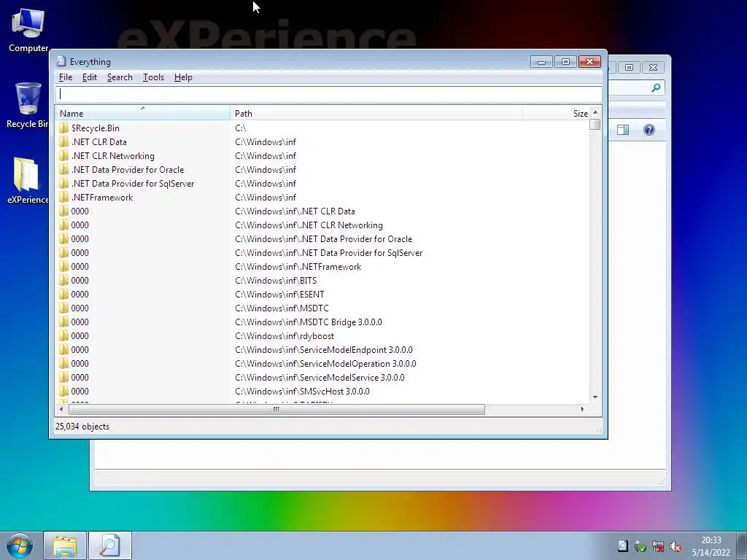The width and height of the screenshot is (747, 560).
Task: Toggle preview pane in background Explorer window
Action: pyautogui.click(x=623, y=130)
